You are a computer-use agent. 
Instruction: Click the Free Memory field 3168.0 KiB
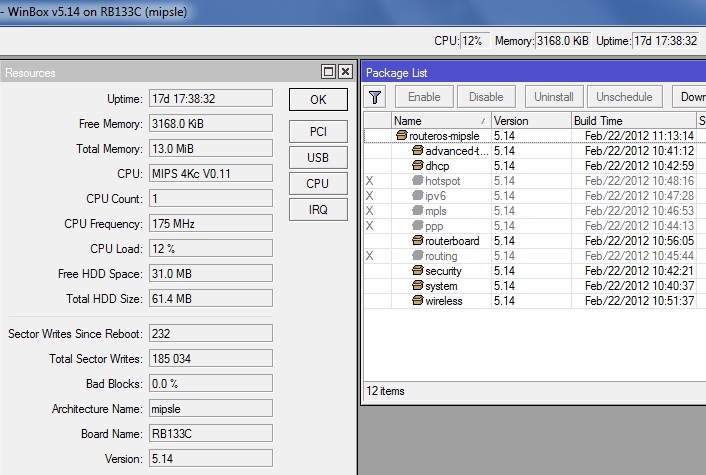point(211,123)
